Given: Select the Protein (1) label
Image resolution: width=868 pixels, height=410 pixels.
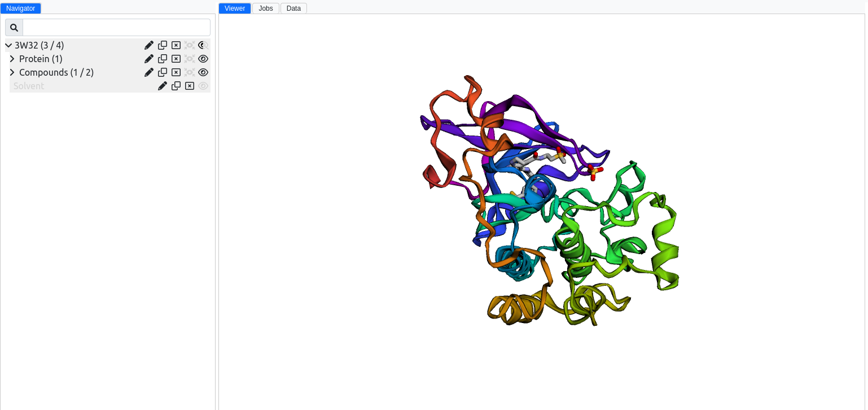Looking at the screenshot, I should (x=41, y=59).
